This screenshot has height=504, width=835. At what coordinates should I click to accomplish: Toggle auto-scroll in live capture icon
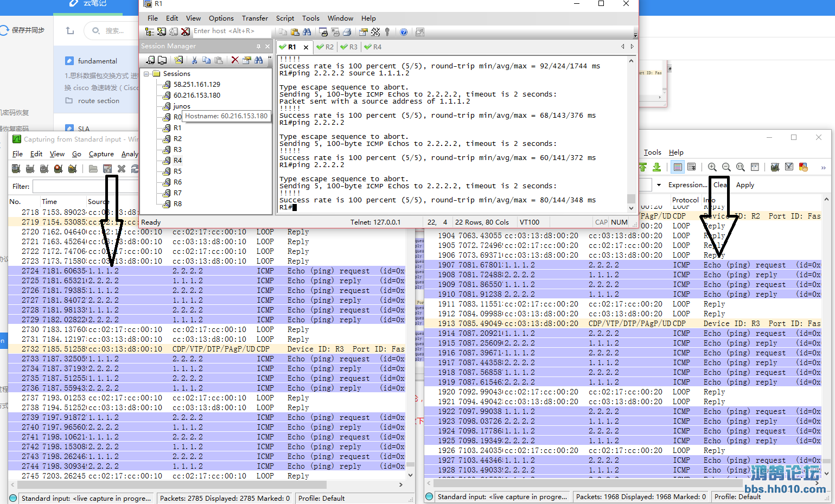tap(692, 167)
